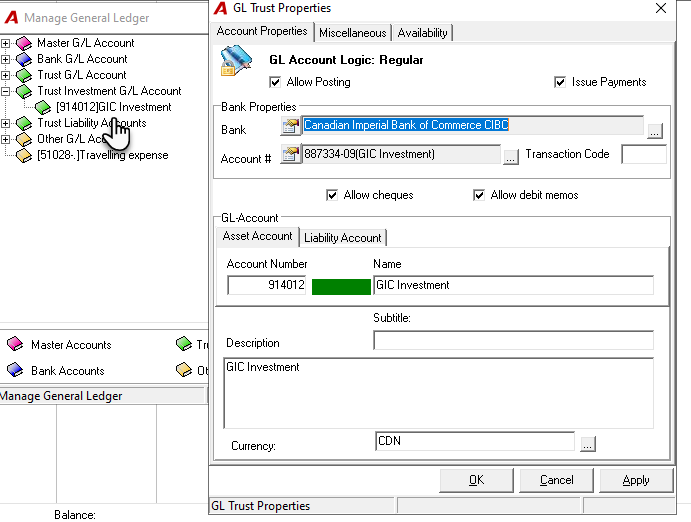
Task: Click the Trust Investment G/L Account book icon
Action: point(24,91)
